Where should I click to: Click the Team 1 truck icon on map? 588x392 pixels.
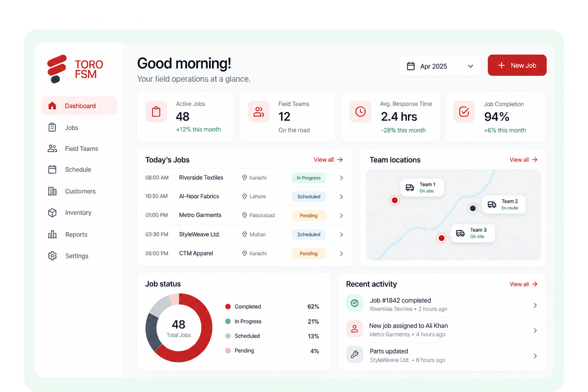pyautogui.click(x=410, y=188)
